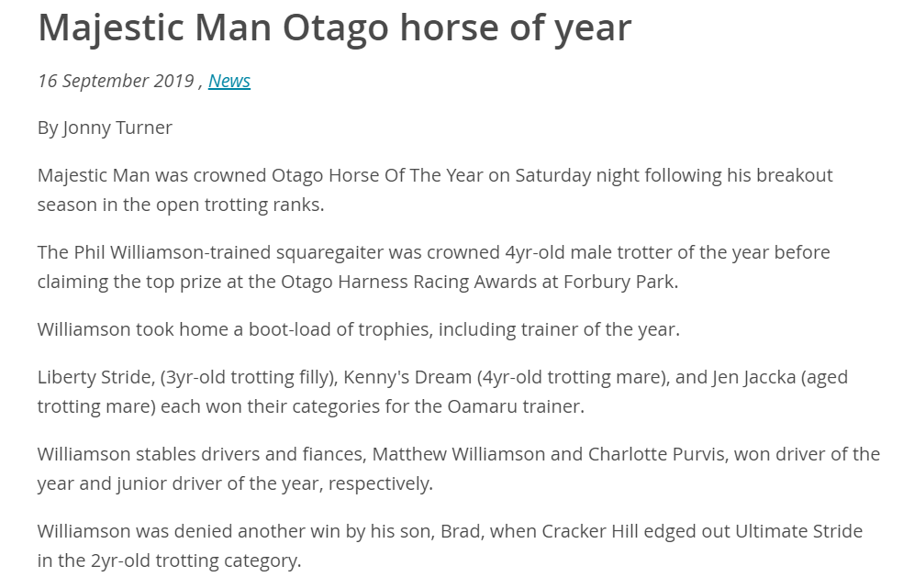
Task: Click the 16 September 2019 publish date
Action: click(116, 81)
